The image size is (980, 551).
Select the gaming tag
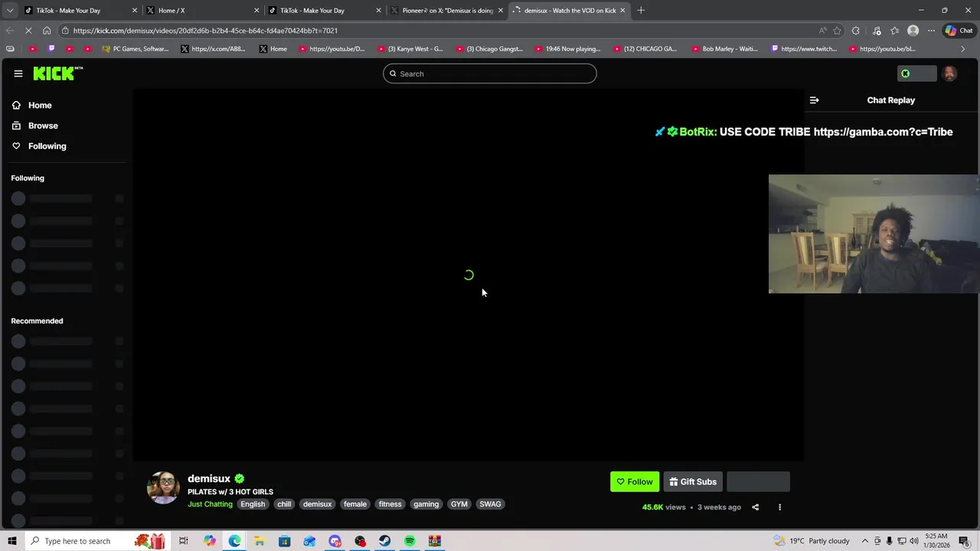click(x=426, y=504)
